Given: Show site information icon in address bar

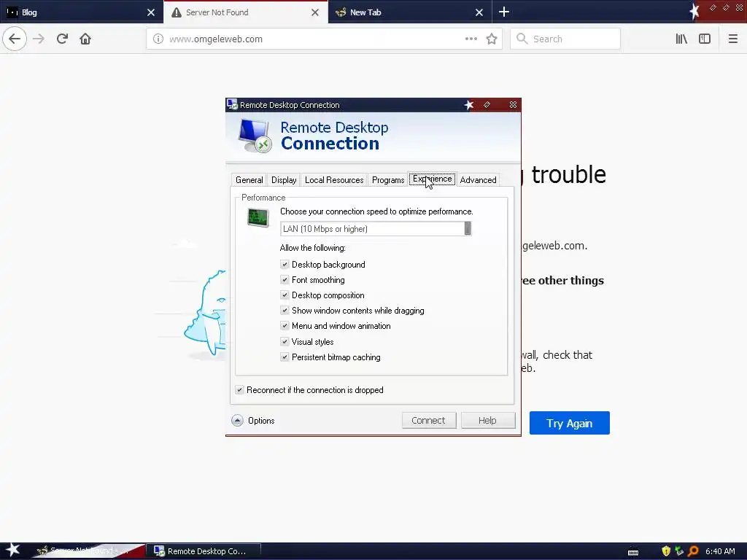Looking at the screenshot, I should 158,39.
